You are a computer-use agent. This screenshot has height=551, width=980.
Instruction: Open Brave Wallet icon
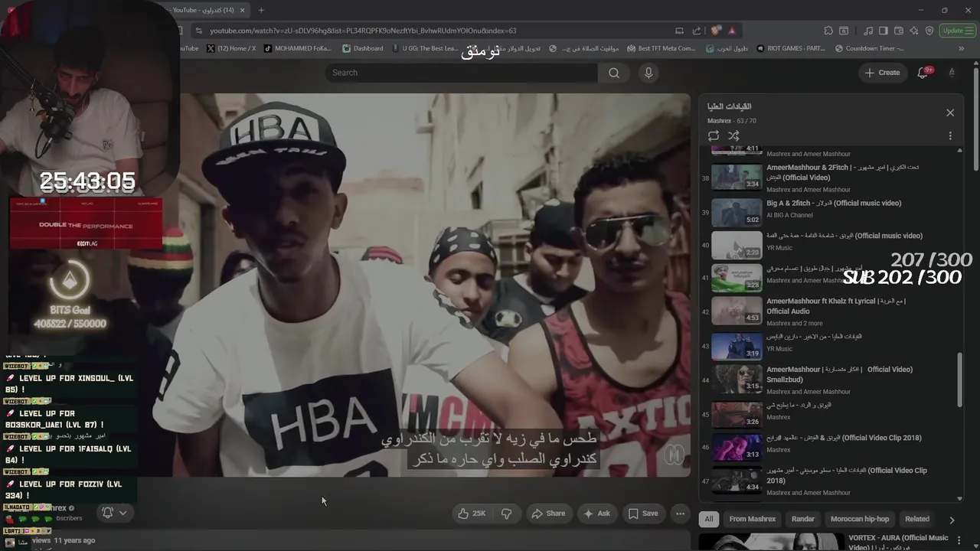tap(899, 31)
